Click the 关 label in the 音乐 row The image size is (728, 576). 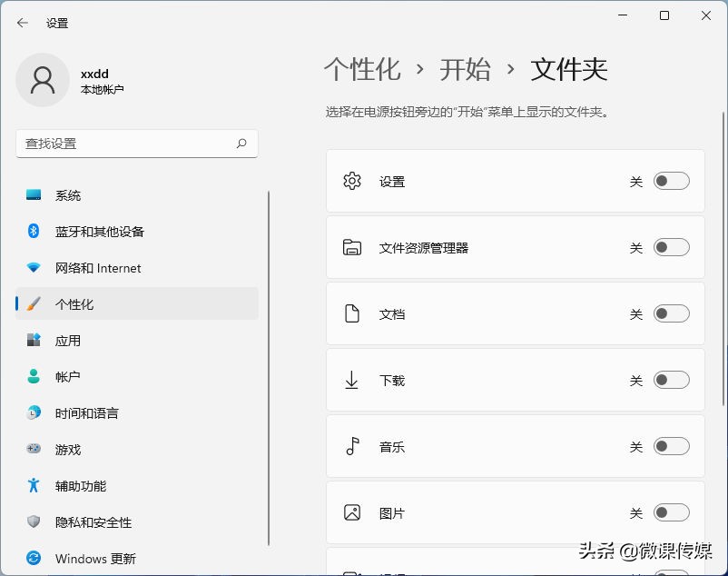636,447
